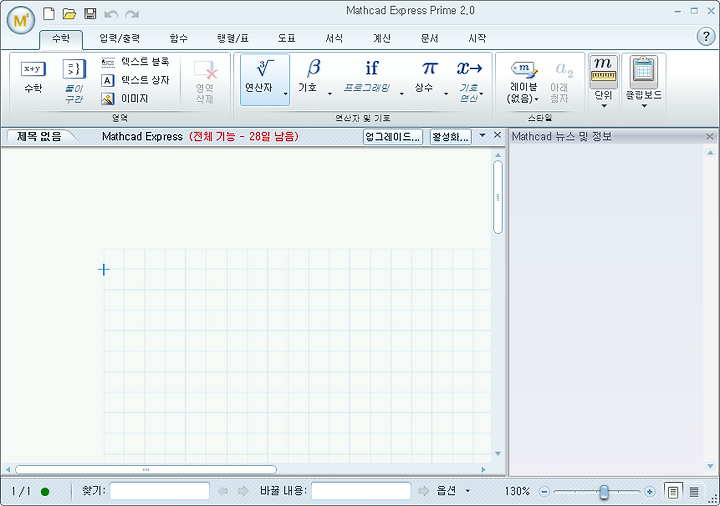Select the 수학 ribbon tab
The height and width of the screenshot is (506, 720).
[61, 39]
